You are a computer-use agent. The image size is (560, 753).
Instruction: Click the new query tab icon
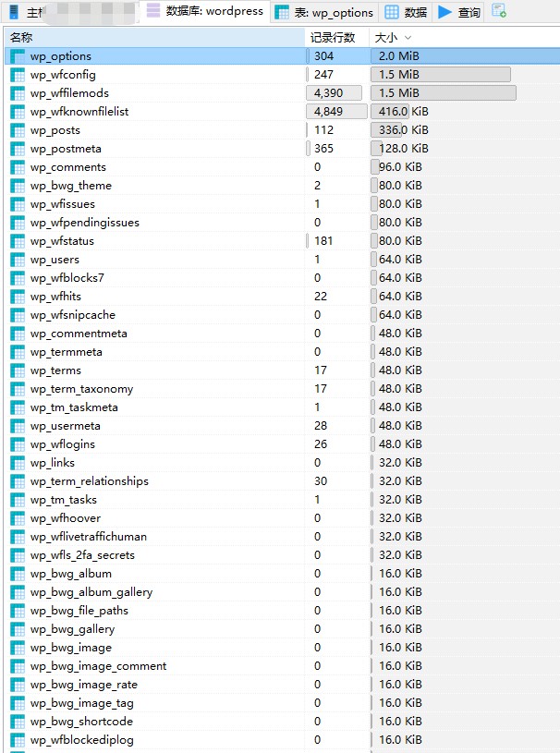[x=499, y=11]
